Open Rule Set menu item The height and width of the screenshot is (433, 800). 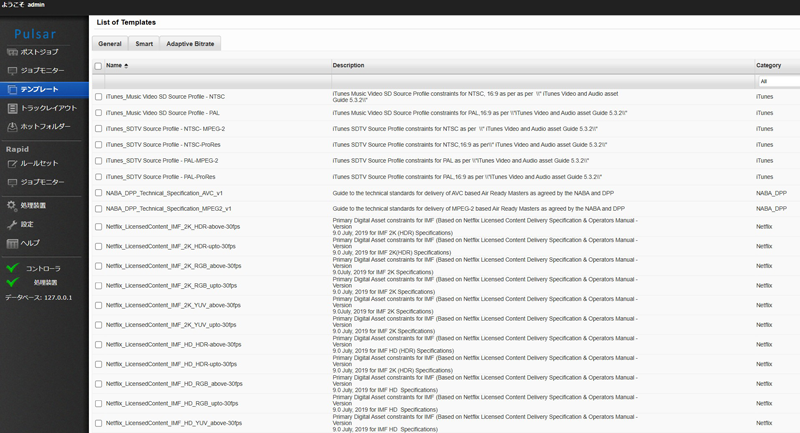[x=39, y=164]
